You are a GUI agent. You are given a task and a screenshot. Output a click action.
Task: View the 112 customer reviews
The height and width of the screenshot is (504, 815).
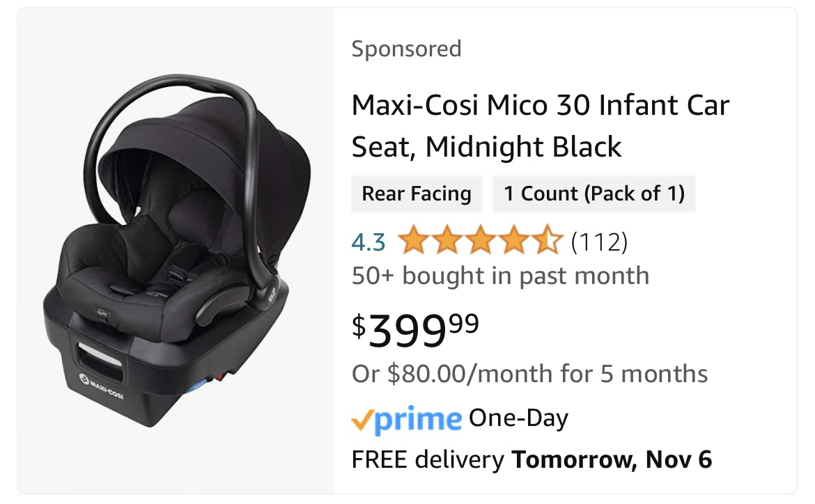point(599,242)
